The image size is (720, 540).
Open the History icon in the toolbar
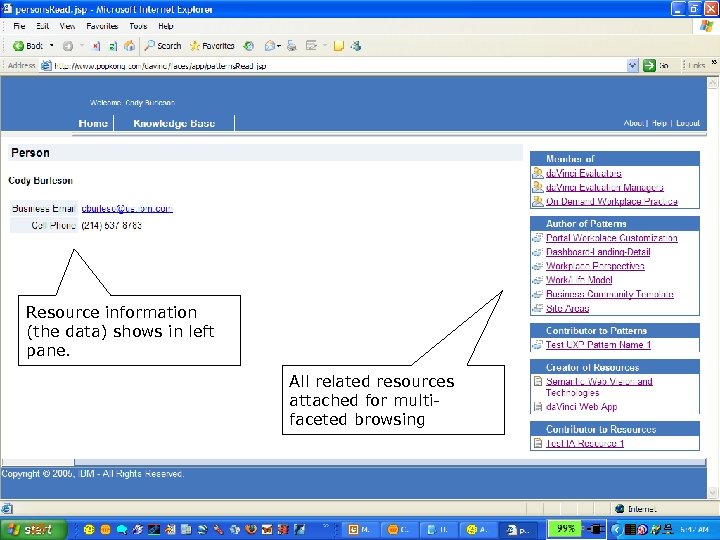[x=249, y=45]
